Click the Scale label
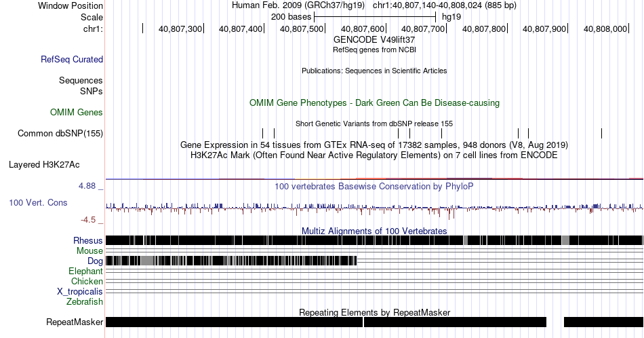644x338 pixels. pyautogui.click(x=92, y=17)
